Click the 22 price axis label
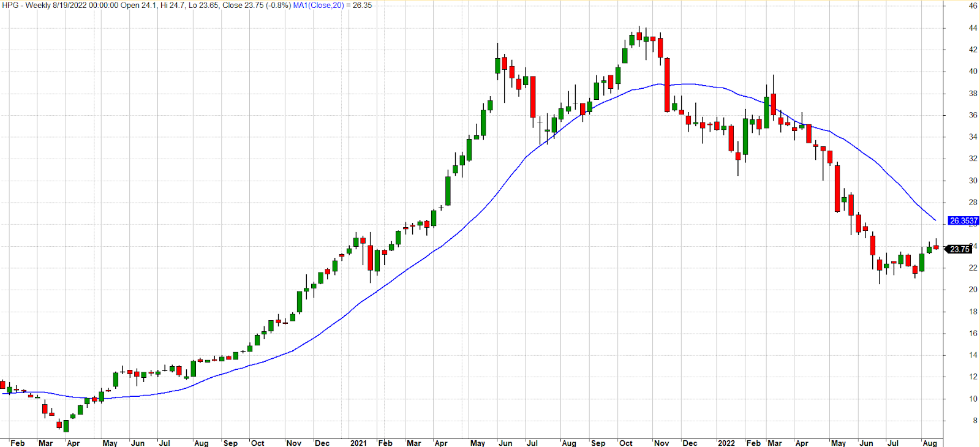The width and height of the screenshot is (980, 447). click(973, 268)
